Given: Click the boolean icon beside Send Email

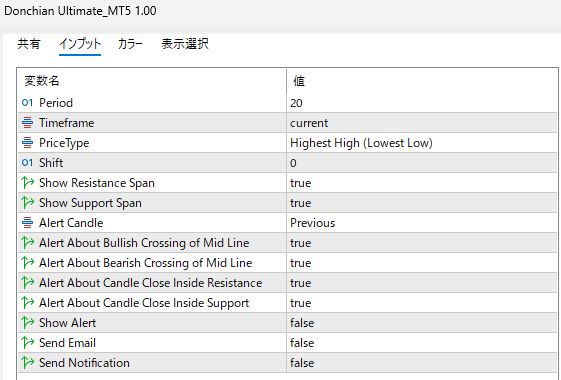Looking at the screenshot, I should (x=27, y=343).
